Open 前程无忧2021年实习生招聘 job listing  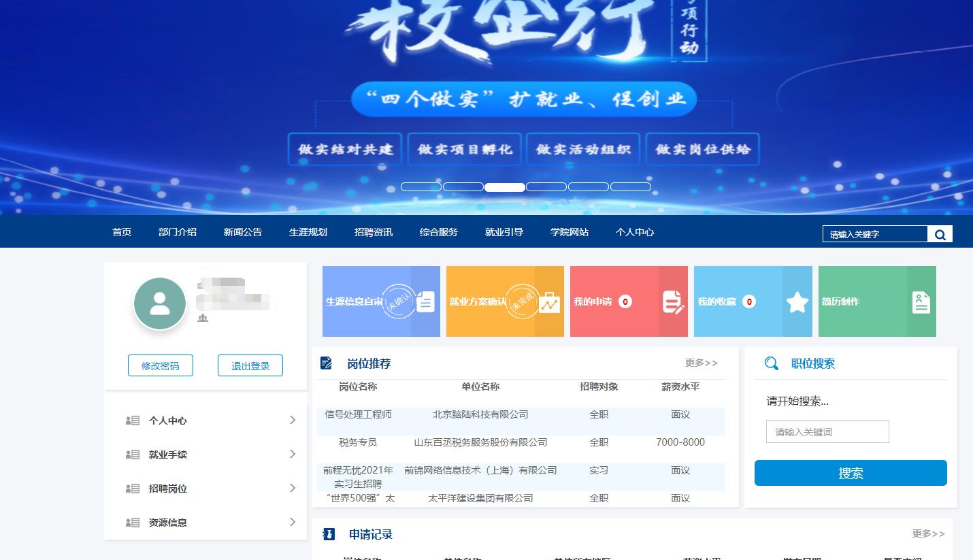pos(358,477)
